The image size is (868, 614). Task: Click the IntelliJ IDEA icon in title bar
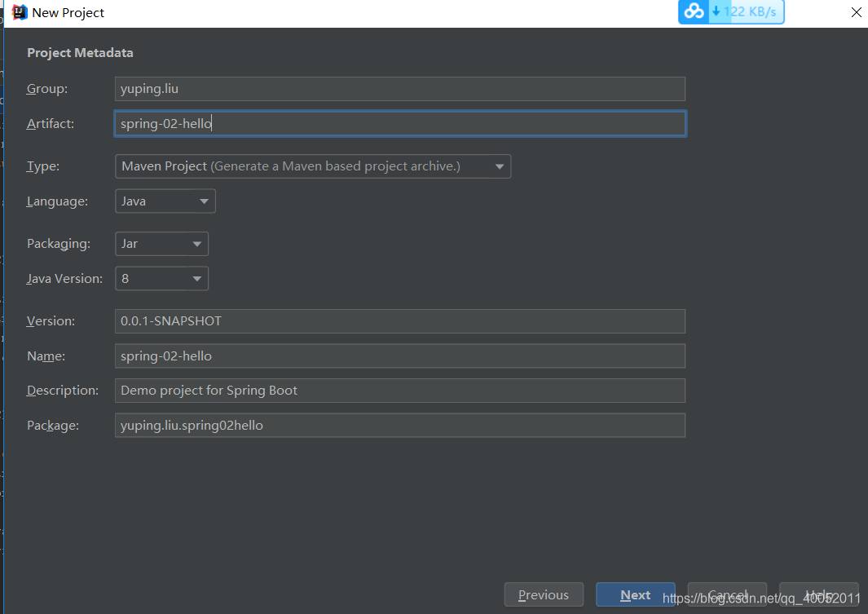click(20, 12)
